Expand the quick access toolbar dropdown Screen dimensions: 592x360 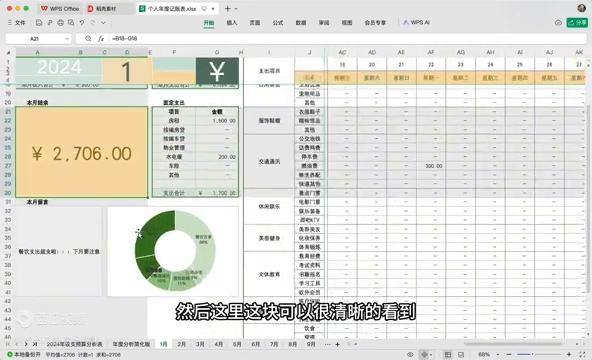103,23
